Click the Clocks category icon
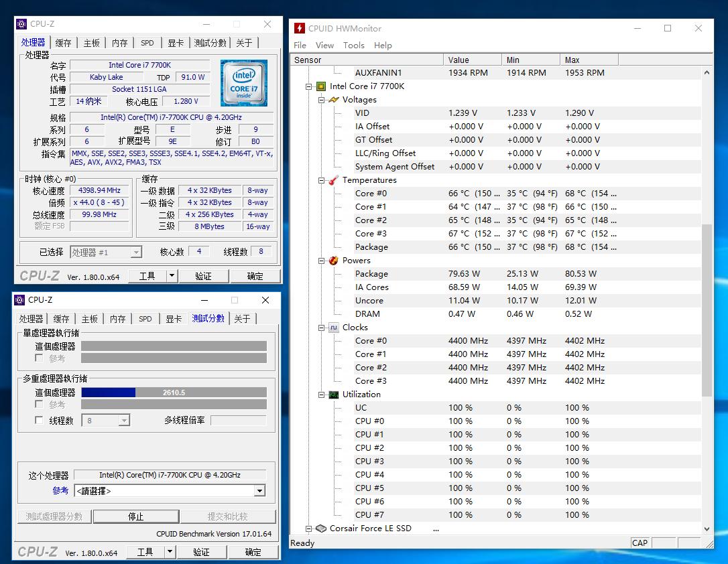 [x=334, y=328]
